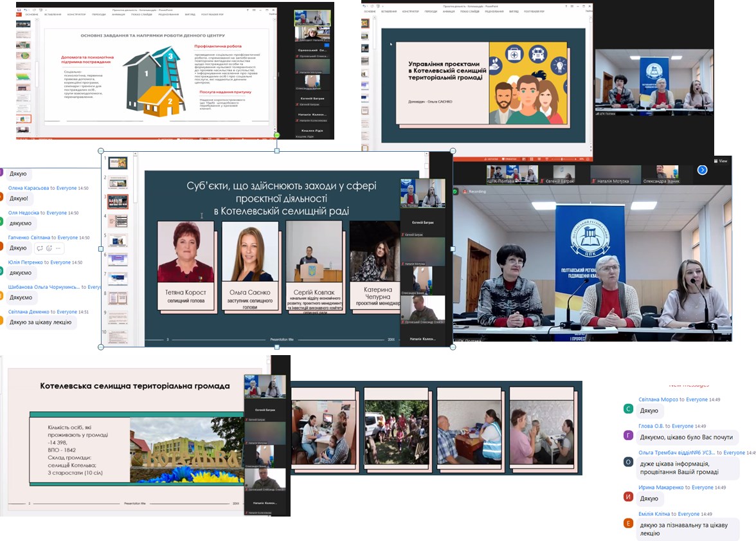
Task: Select ЦПК-Полтава tile in Zoom gallery strip
Action: (512, 175)
